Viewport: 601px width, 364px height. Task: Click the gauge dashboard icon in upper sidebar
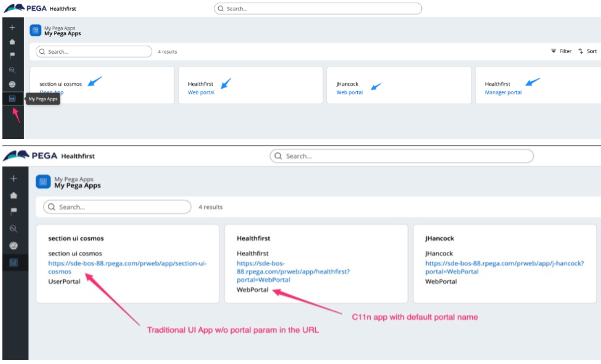tap(13, 84)
